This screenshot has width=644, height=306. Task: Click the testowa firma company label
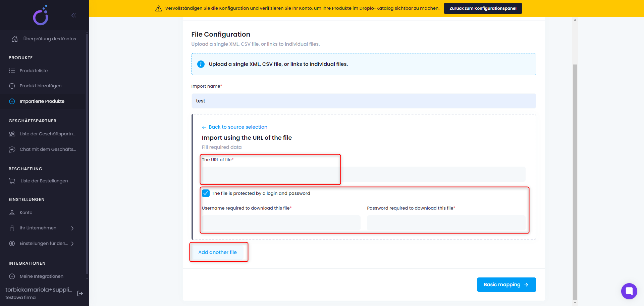coord(20,298)
